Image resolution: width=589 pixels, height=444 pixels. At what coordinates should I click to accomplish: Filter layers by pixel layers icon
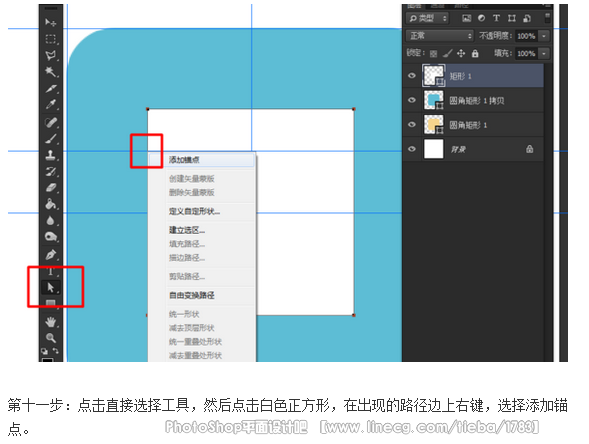(x=467, y=18)
